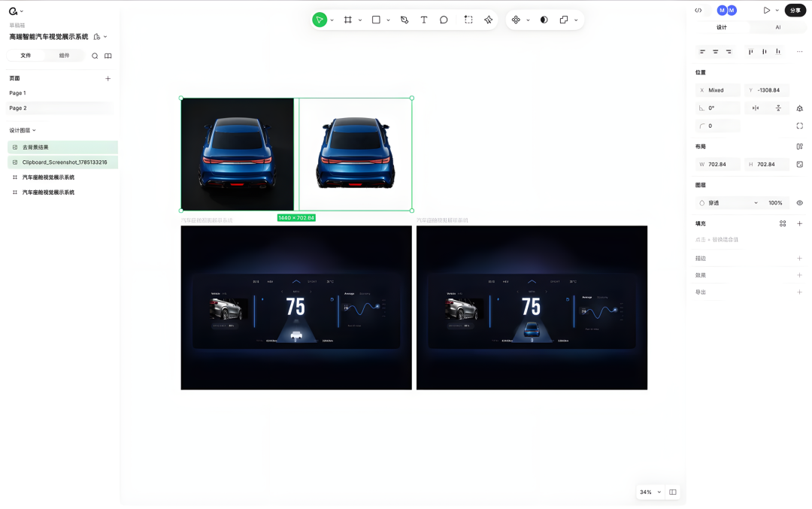This screenshot has height=509, width=812.
Task: Toggle horizontal flip
Action: (x=756, y=108)
